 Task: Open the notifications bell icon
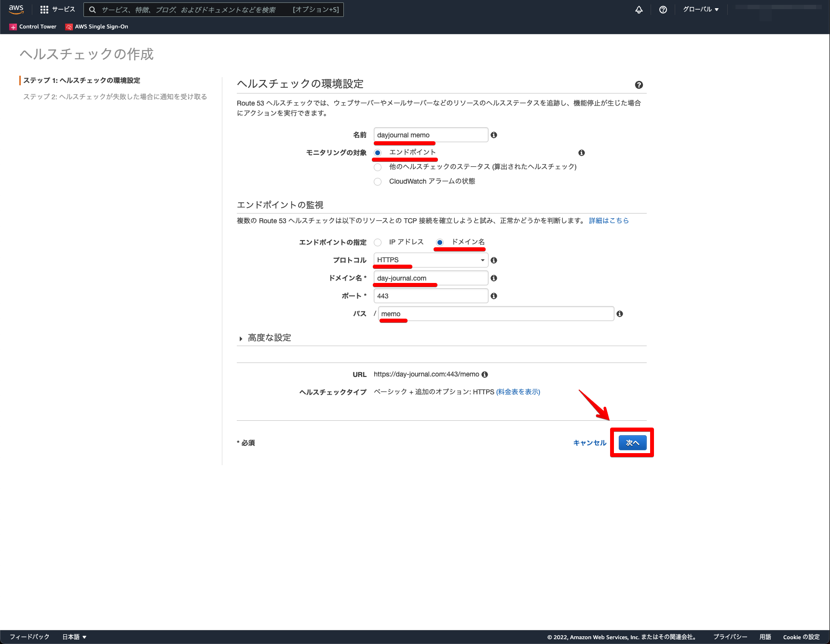click(639, 10)
